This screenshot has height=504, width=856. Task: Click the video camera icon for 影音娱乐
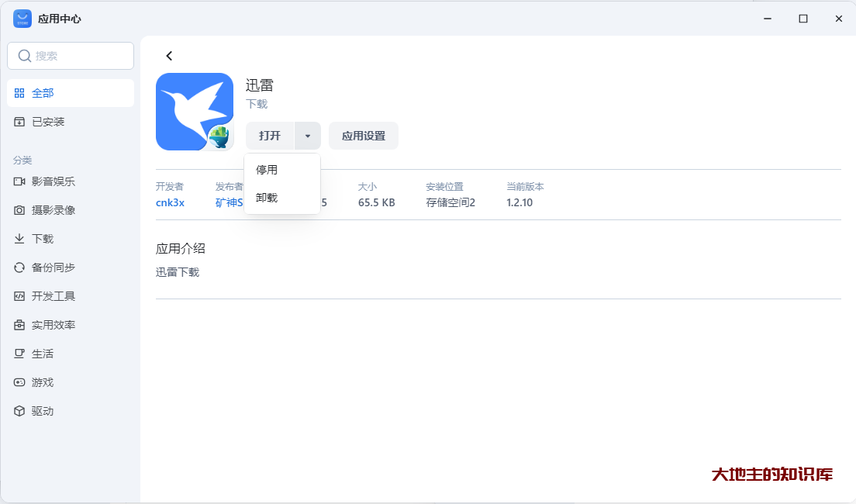click(x=19, y=181)
